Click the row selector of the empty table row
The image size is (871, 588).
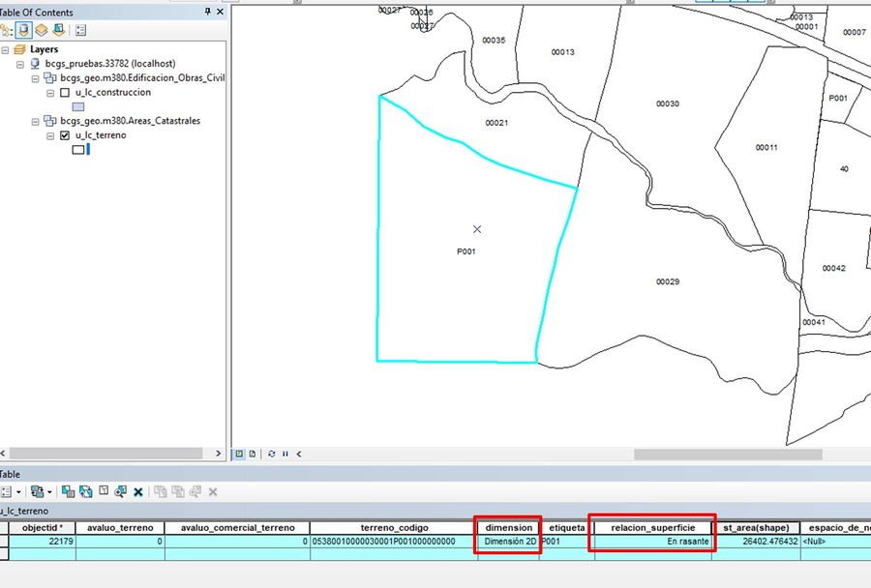pyautogui.click(x=4, y=553)
